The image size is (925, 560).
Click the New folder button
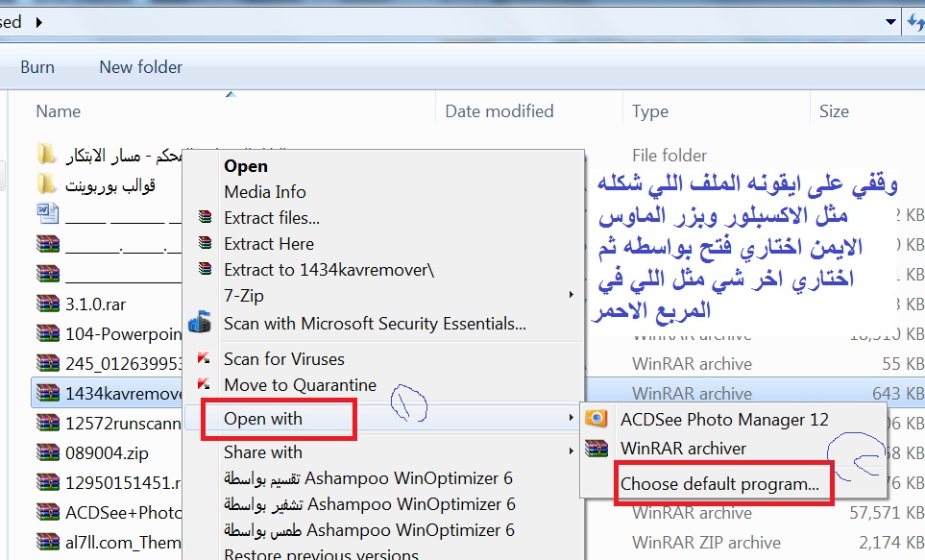[140, 66]
